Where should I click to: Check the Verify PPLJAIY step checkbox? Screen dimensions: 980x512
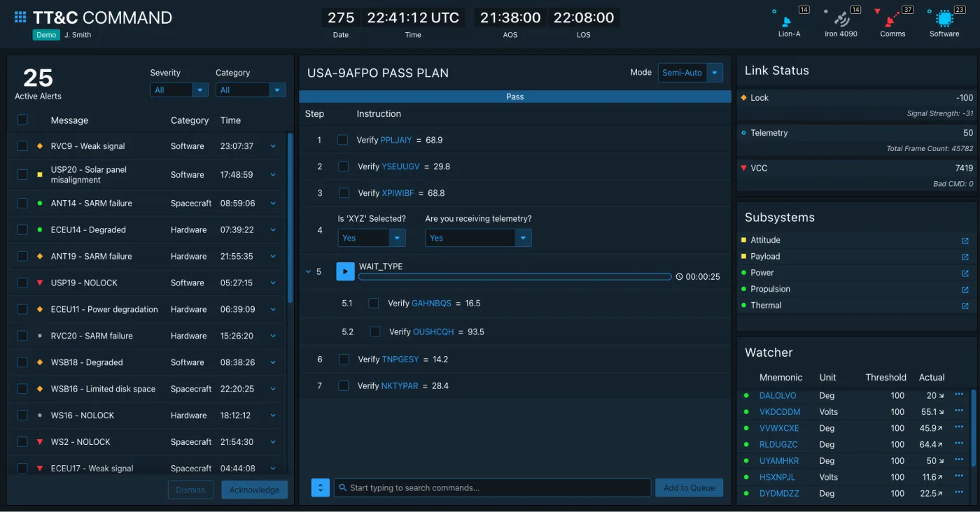click(x=343, y=140)
